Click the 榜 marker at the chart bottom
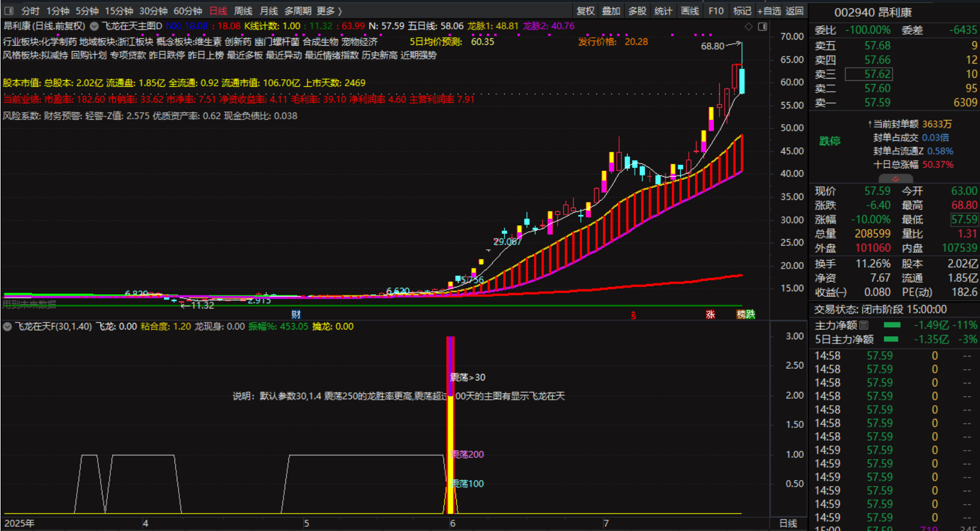 pyautogui.click(x=741, y=315)
